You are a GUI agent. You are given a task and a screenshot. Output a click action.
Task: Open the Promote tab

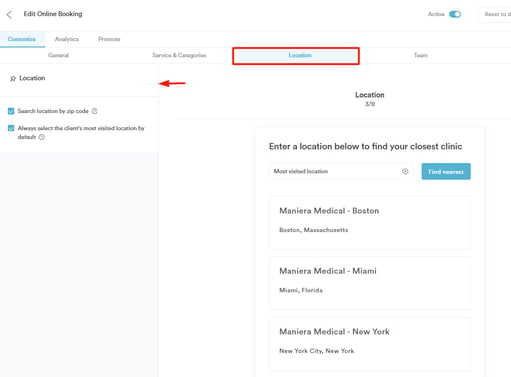109,39
